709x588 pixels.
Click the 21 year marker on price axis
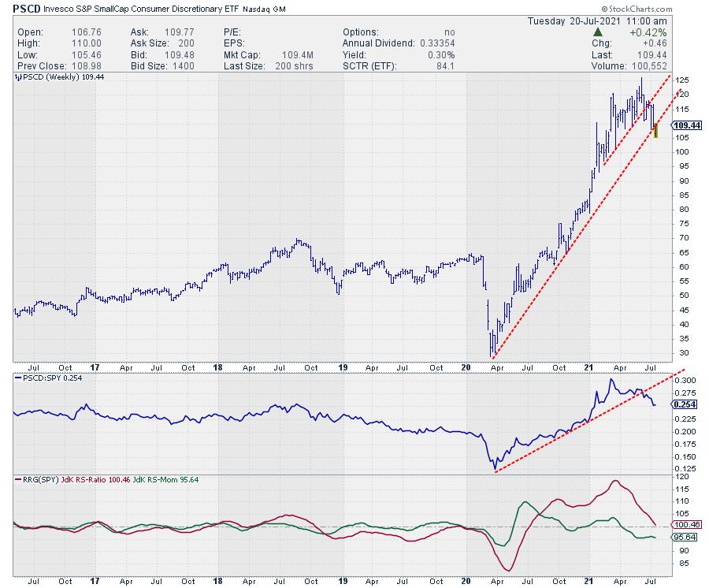point(588,368)
